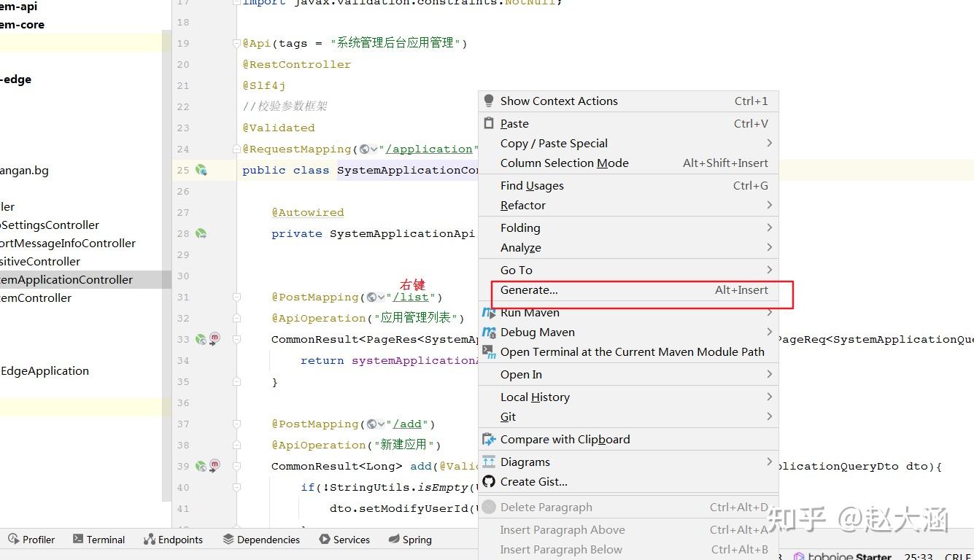Choose Generate... from context menu

coord(628,290)
